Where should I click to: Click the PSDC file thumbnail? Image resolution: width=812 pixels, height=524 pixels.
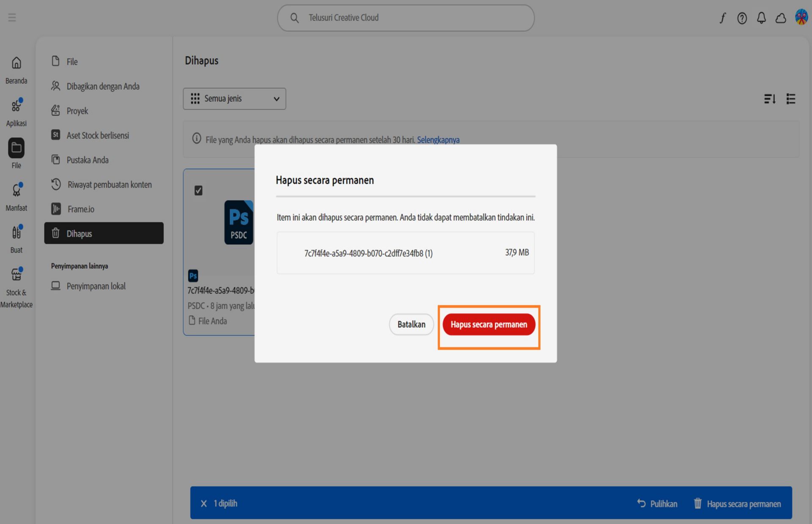(x=239, y=222)
